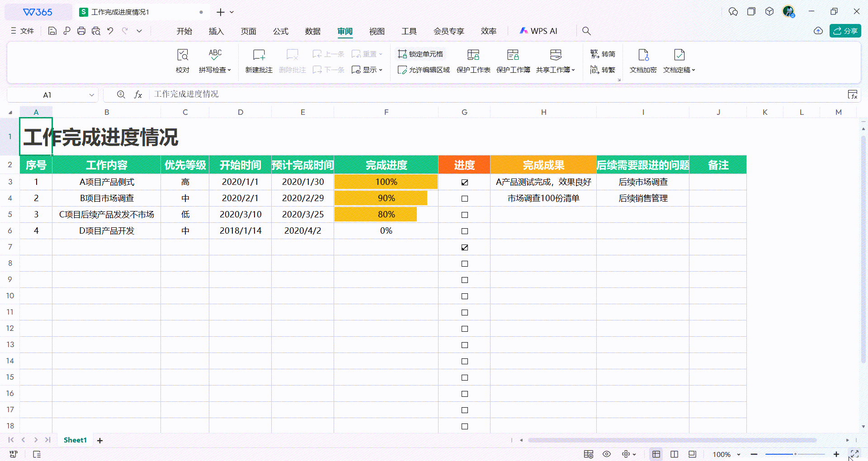Open the WPS AI tab
868x461 pixels.
click(538, 31)
